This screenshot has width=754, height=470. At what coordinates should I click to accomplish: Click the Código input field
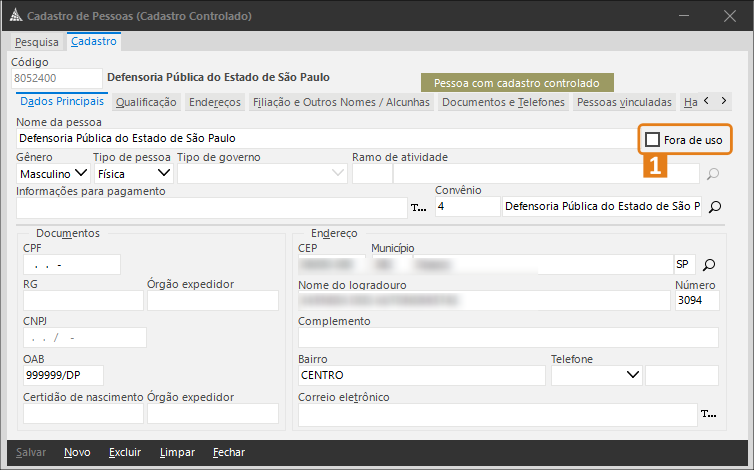(x=57, y=78)
